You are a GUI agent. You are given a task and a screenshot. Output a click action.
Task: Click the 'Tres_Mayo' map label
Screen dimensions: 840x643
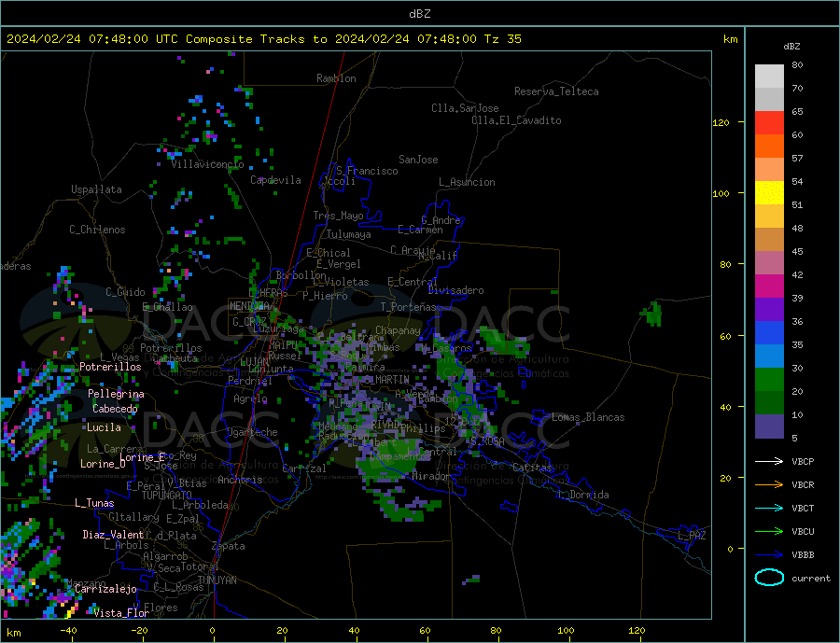coord(338,216)
